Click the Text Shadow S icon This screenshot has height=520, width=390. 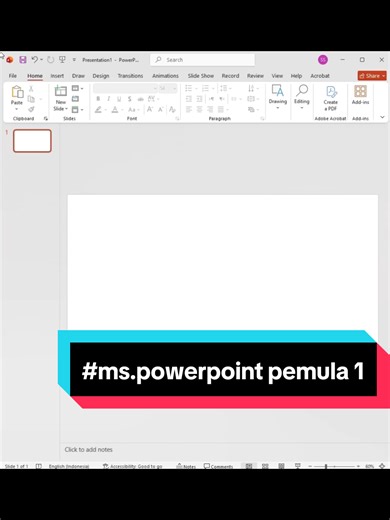point(130,99)
